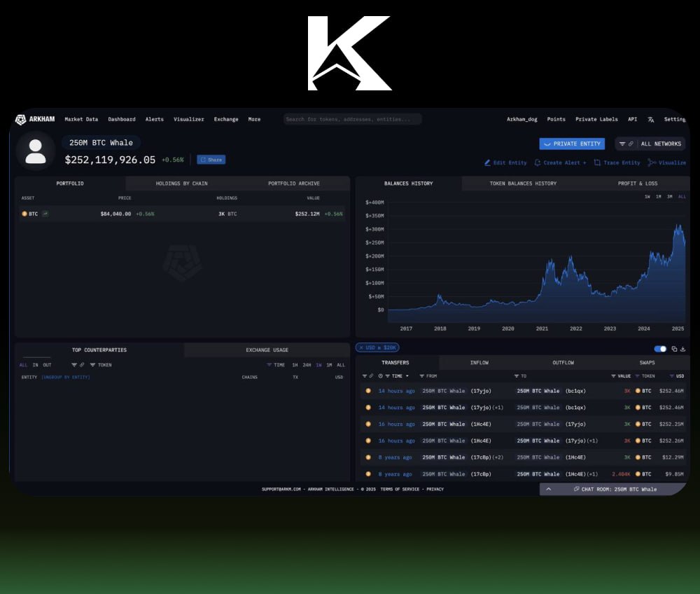Open the Swaps tab

tap(647, 363)
